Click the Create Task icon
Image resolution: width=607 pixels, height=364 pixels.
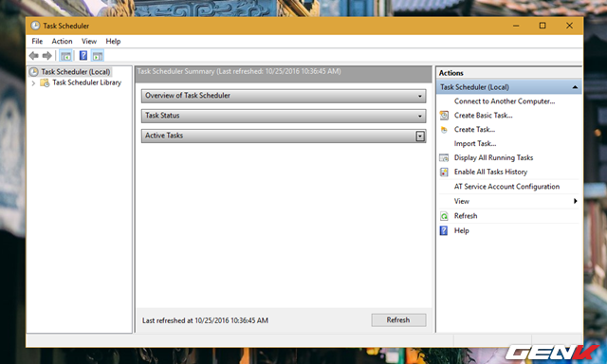[x=445, y=130]
